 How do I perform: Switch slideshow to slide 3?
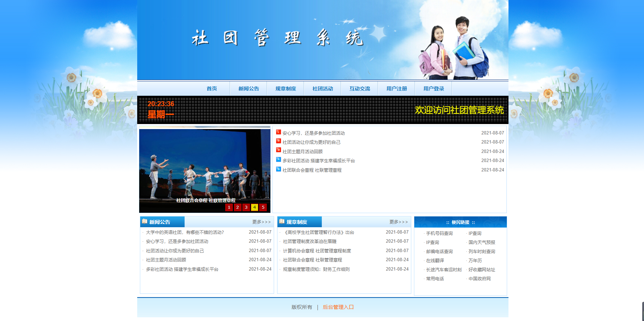pyautogui.click(x=246, y=207)
